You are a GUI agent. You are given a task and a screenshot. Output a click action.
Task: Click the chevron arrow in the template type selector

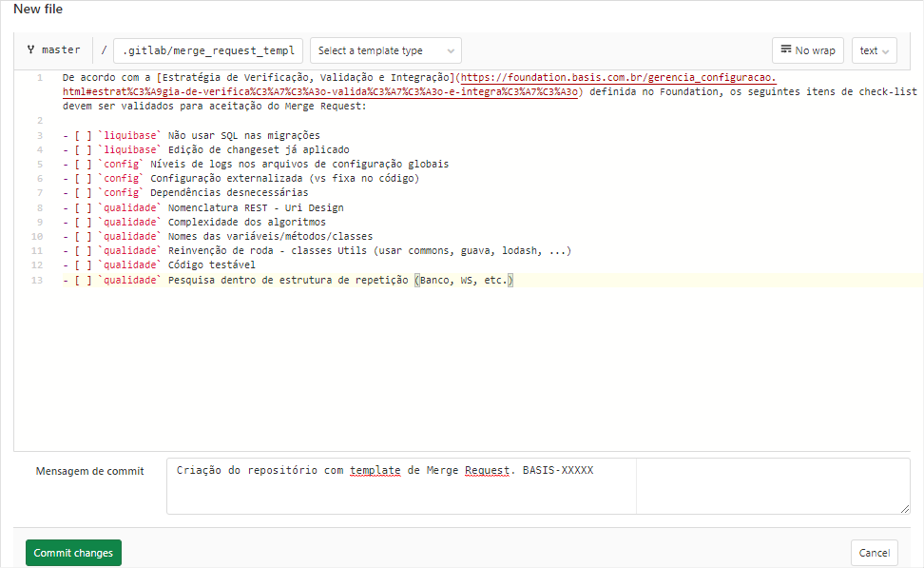(x=449, y=51)
